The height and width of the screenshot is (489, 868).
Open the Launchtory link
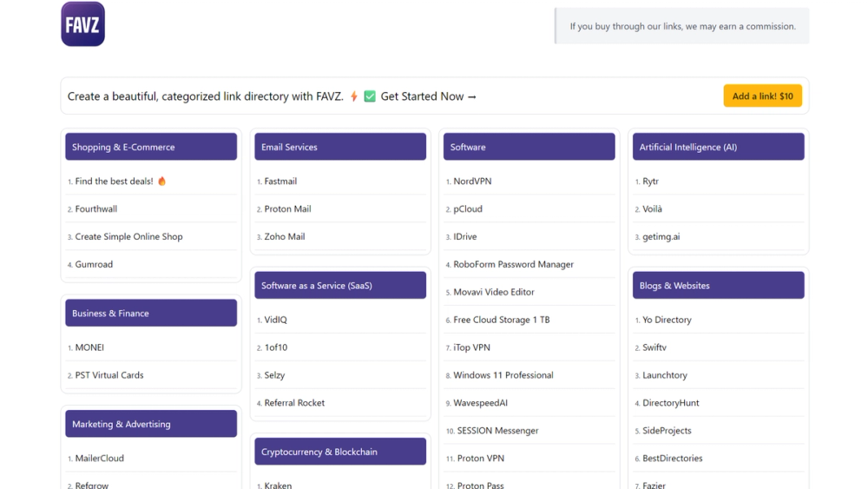(x=665, y=375)
